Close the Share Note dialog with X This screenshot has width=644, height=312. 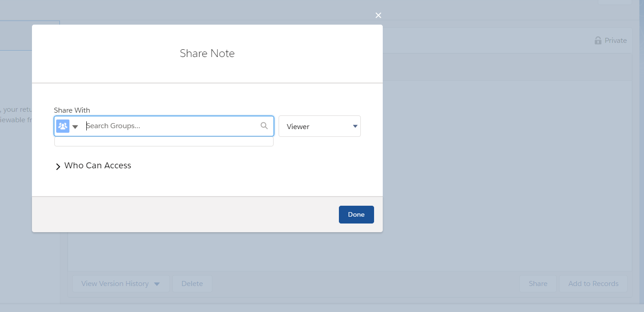click(x=378, y=16)
